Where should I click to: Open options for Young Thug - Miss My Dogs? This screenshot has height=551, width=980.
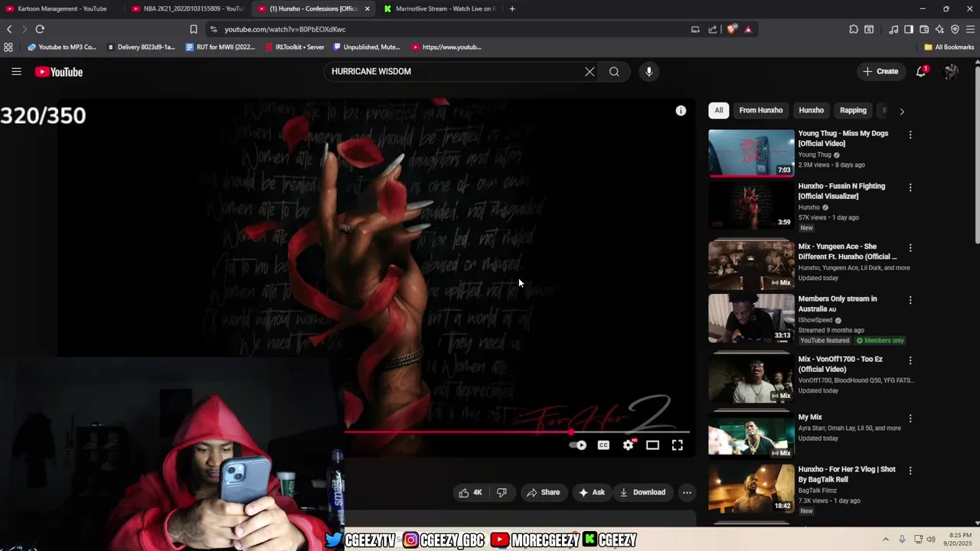(x=910, y=135)
